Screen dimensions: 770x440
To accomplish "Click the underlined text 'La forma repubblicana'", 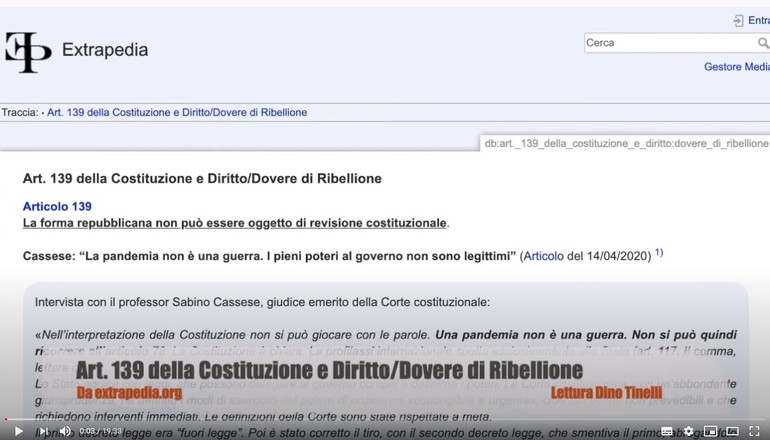I will click(235, 223).
